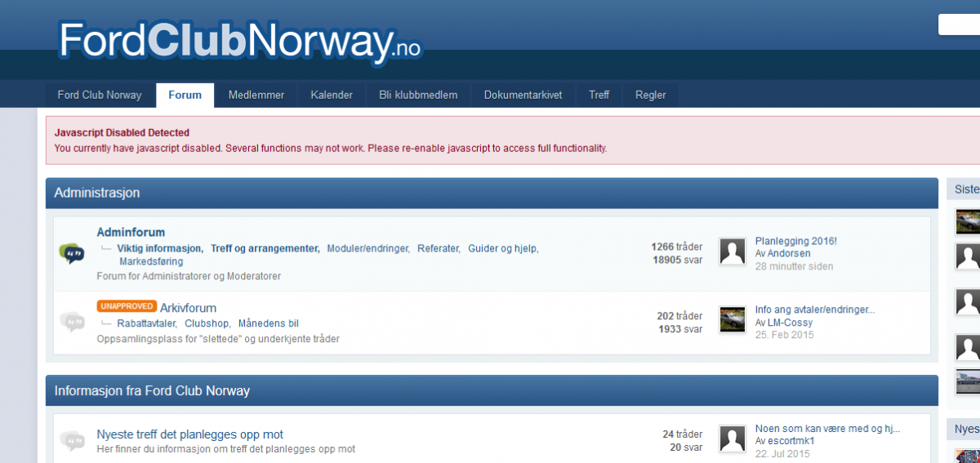Screen dimensions: 980x463
Task: View the profile of user escortmk1
Action: [x=791, y=441]
